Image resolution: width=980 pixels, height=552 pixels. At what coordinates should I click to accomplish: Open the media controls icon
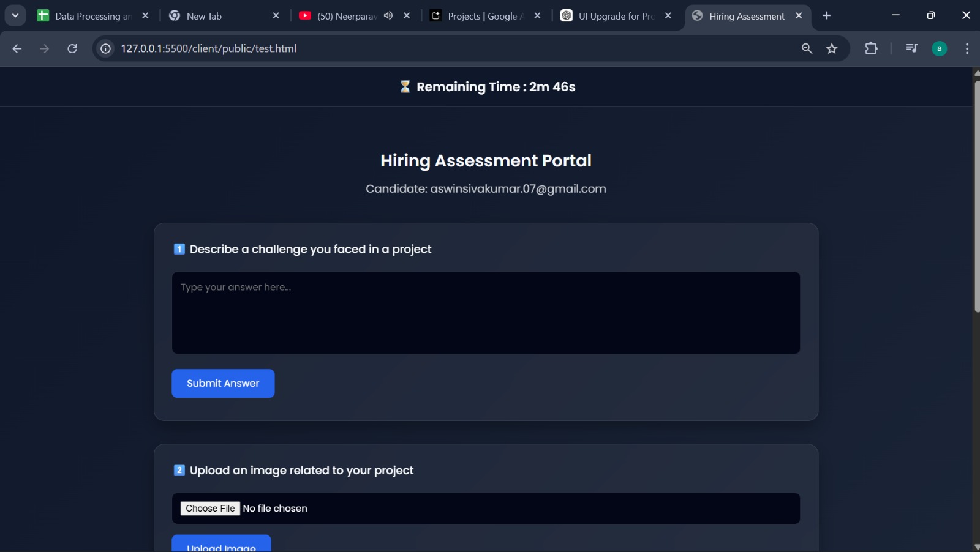tap(912, 48)
